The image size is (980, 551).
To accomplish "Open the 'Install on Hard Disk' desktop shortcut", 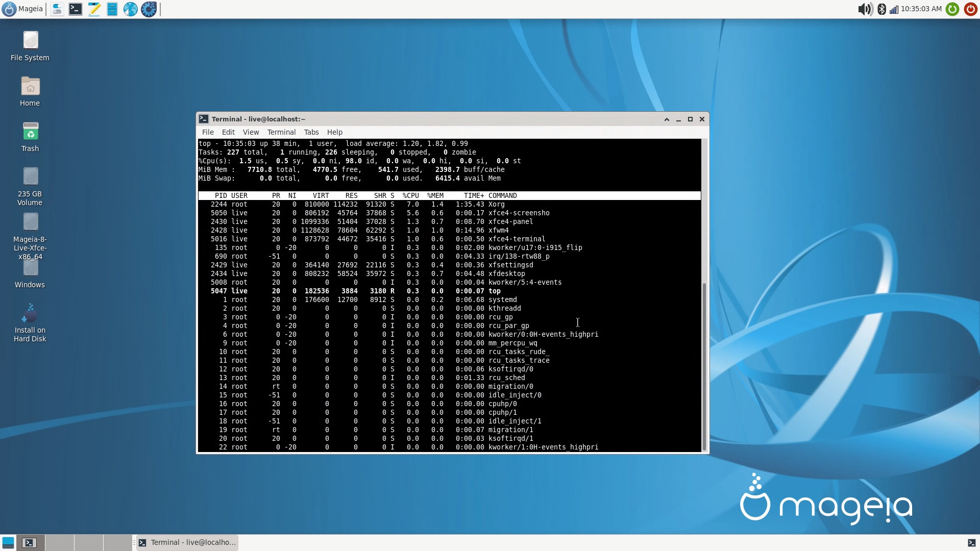I will 30,320.
